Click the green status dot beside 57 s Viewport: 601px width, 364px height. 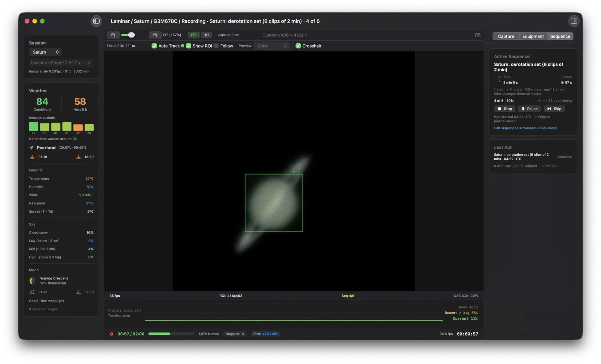pyautogui.click(x=562, y=83)
